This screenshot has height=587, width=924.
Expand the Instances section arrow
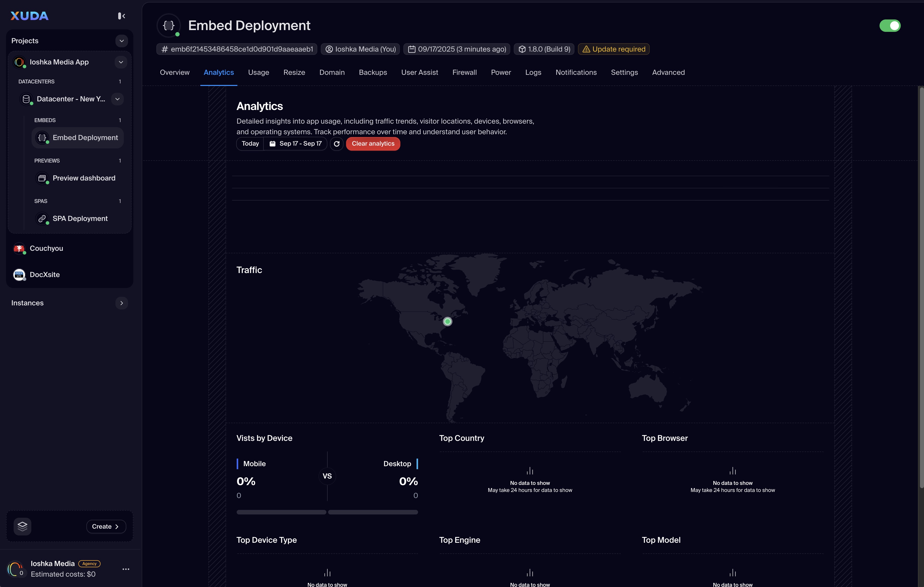click(x=121, y=303)
